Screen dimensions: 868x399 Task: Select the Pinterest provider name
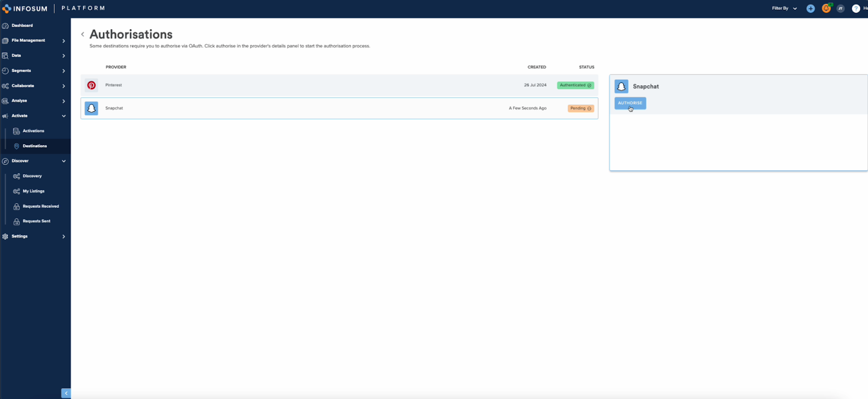coord(113,85)
